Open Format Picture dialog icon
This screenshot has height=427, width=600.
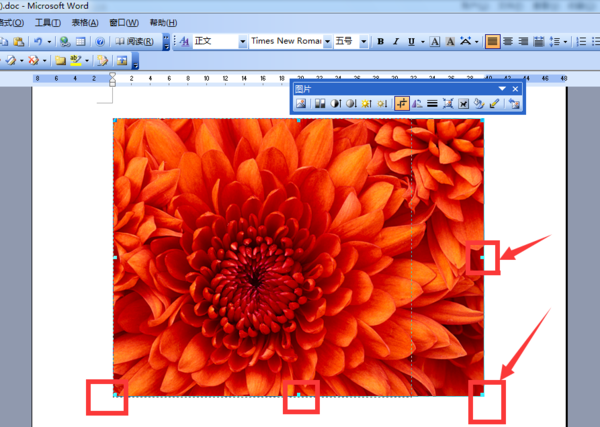click(x=479, y=103)
